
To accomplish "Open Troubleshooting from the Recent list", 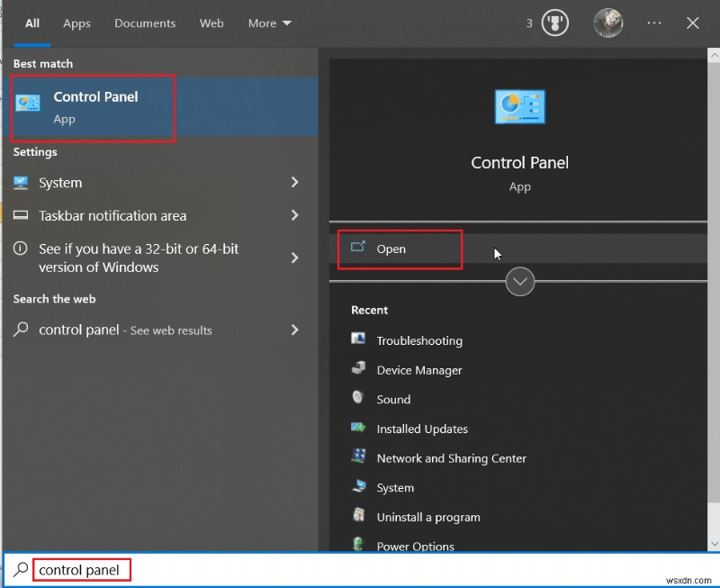I will click(418, 340).
